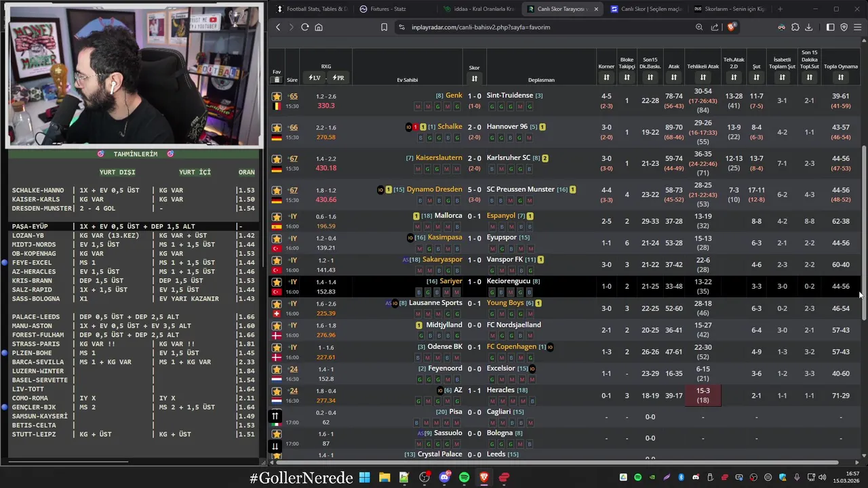Sort by Son15 Dk.Baskı column
The image size is (868, 488).
click(650, 78)
